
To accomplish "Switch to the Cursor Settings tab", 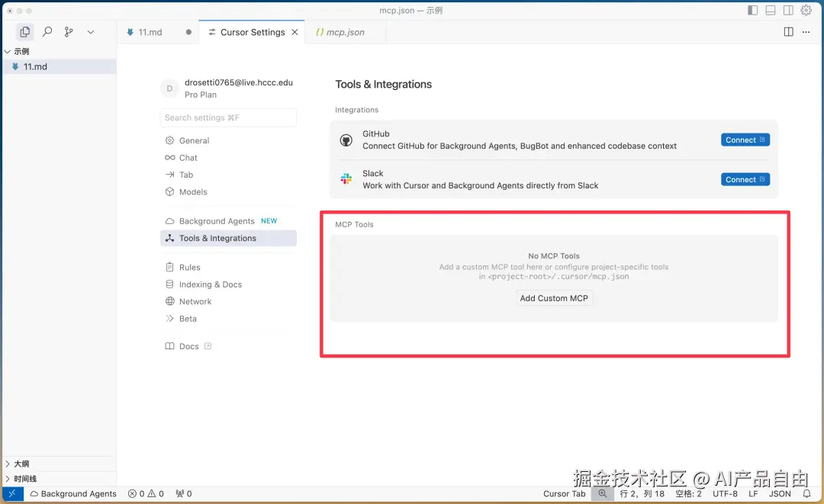I will (x=253, y=32).
